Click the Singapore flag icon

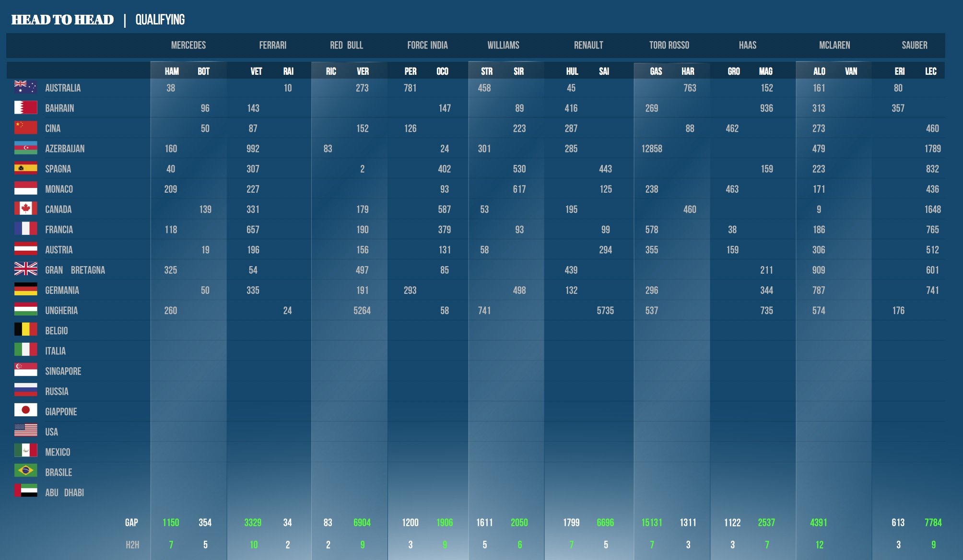[26, 370]
